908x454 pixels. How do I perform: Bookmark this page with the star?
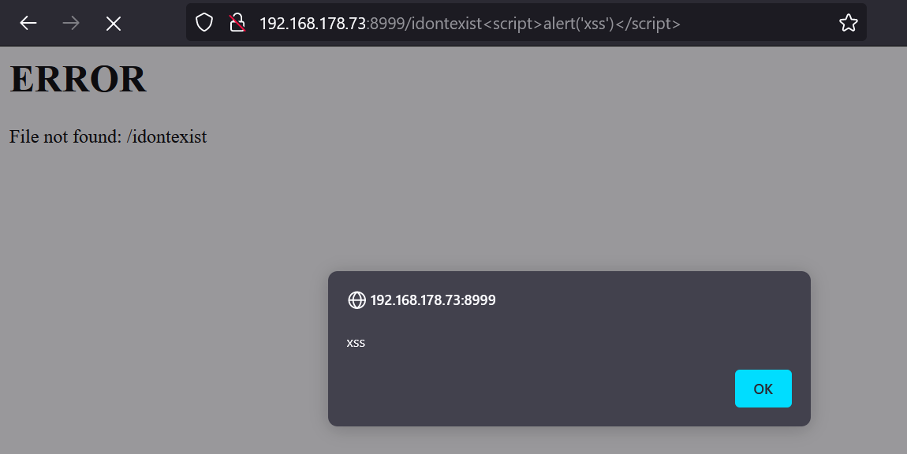coord(848,23)
